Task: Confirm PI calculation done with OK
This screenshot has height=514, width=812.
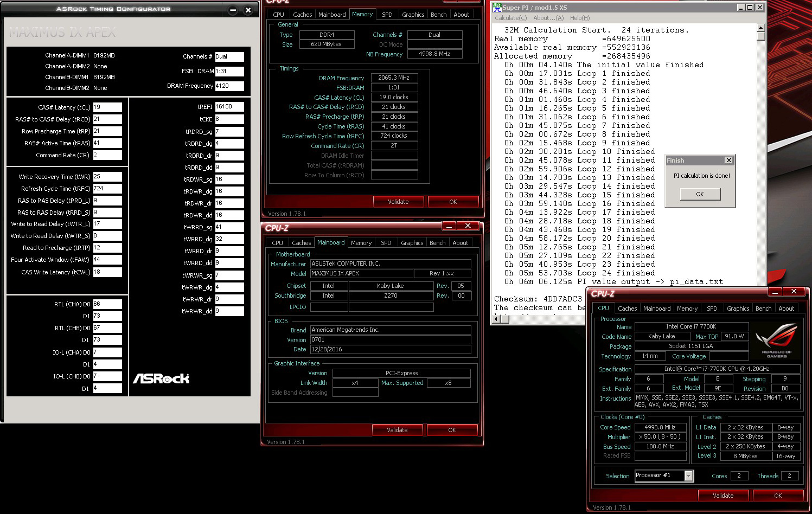Action: [700, 194]
